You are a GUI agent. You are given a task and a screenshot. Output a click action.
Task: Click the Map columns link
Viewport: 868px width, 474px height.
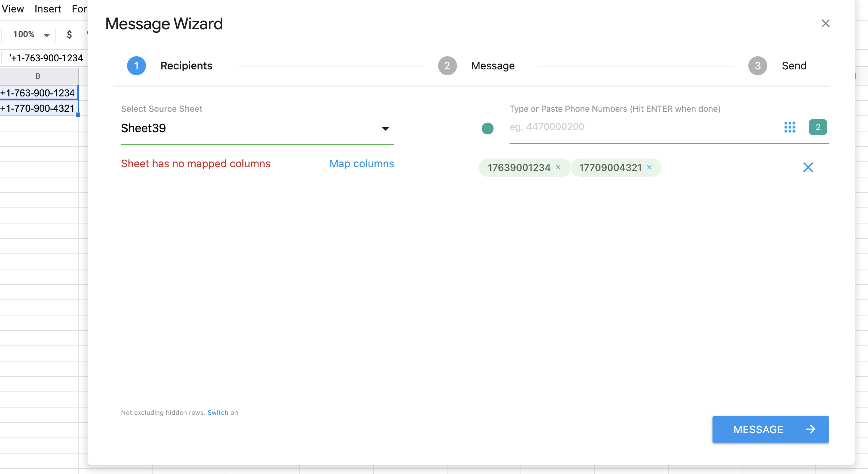coord(361,164)
